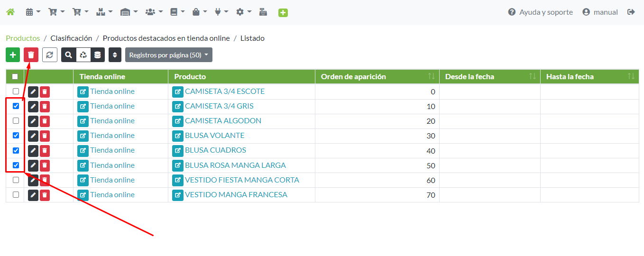Open the plug integrations dropdown menu
The image size is (644, 256).
coord(221,12)
